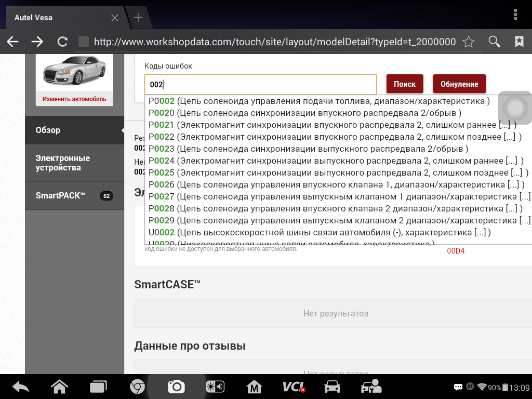Tap the Wi-Fi status icon

point(482,387)
